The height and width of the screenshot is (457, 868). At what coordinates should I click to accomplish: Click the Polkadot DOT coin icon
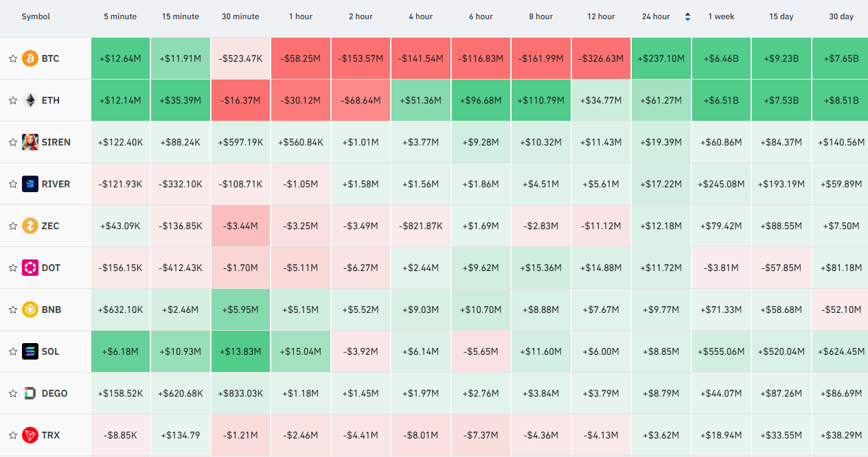coord(30,268)
